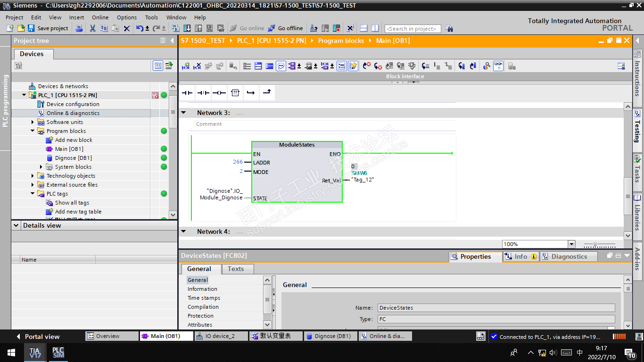Collapse the PLC_1 tree node

[x=24, y=95]
